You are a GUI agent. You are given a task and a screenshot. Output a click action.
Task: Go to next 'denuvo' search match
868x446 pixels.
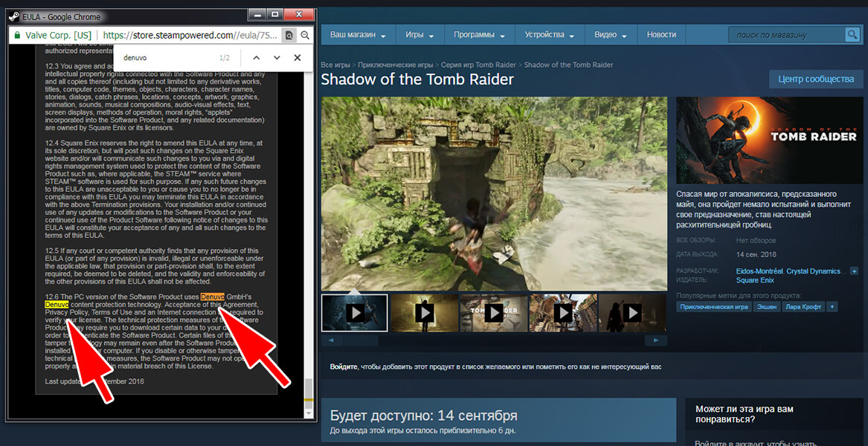[x=277, y=57]
